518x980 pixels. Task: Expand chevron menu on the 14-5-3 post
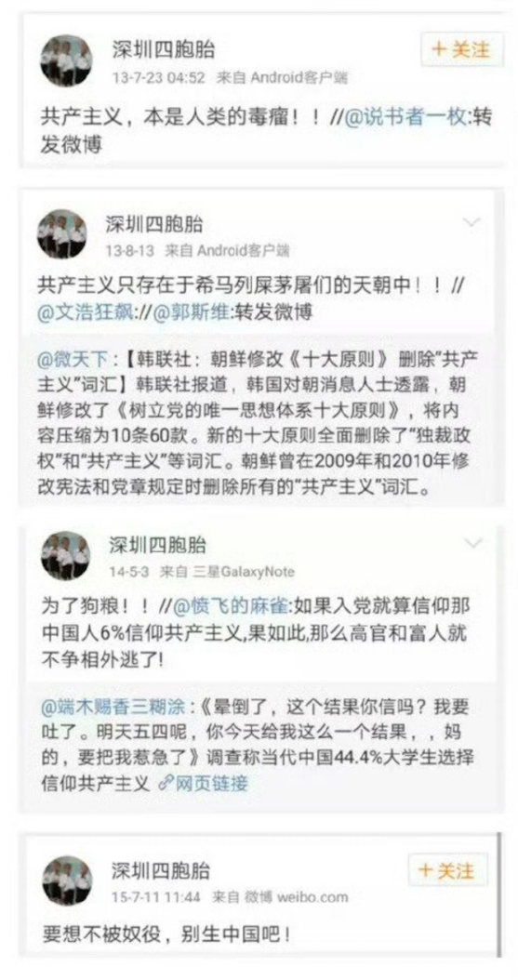click(x=473, y=542)
